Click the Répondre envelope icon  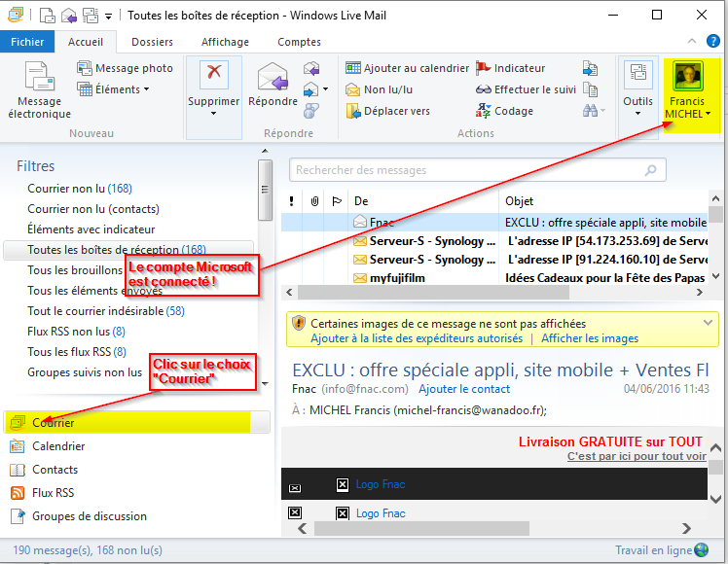click(273, 77)
